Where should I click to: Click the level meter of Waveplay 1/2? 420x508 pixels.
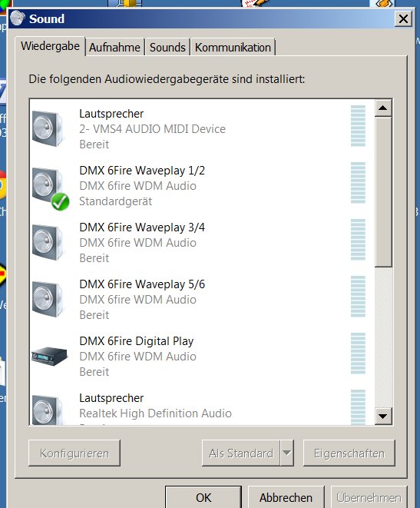[x=358, y=183]
